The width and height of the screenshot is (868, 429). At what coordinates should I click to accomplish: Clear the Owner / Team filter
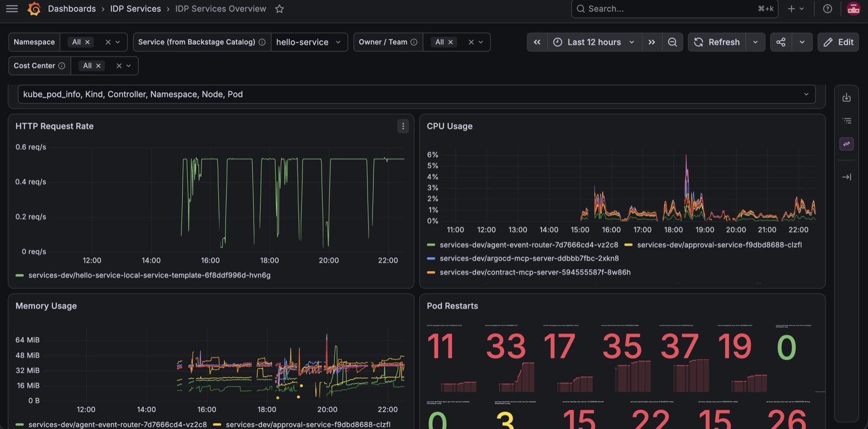click(471, 42)
